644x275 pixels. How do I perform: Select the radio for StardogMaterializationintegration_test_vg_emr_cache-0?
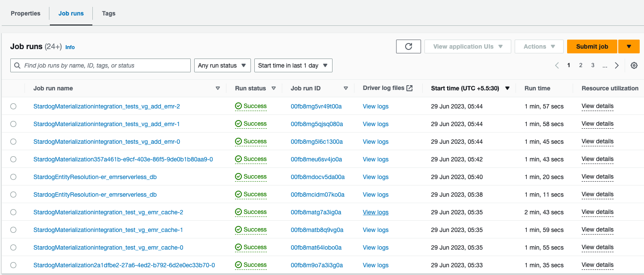pyautogui.click(x=13, y=247)
